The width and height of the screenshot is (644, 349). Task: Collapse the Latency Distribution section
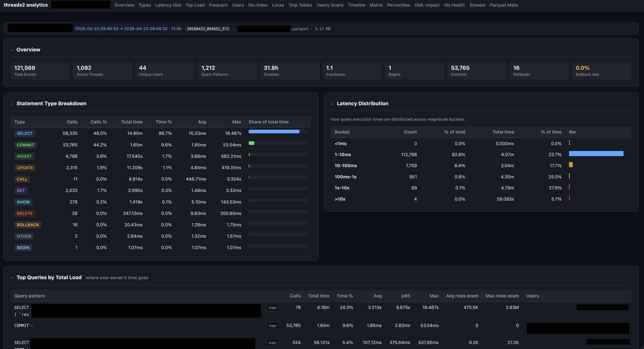[x=332, y=104]
